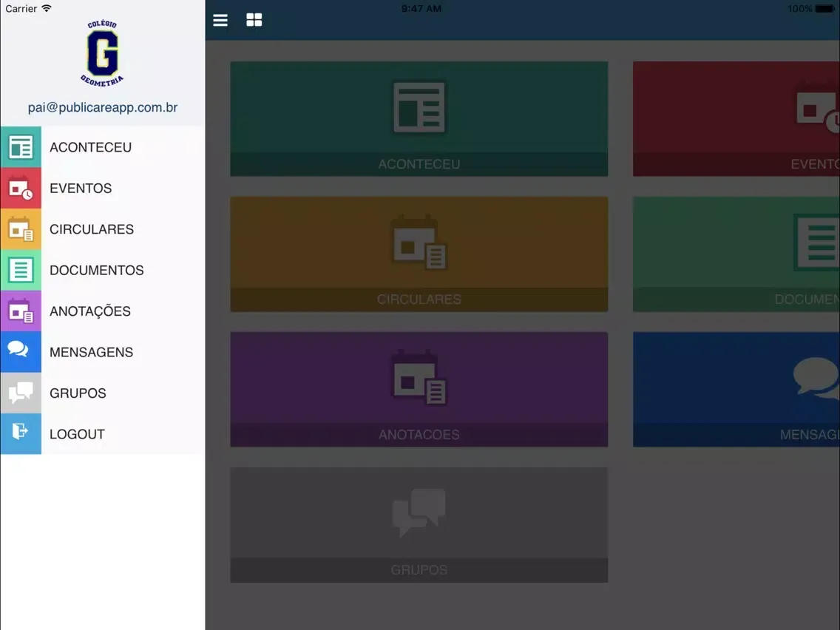
Task: Open ACONTECEU from the side menu
Action: [90, 147]
